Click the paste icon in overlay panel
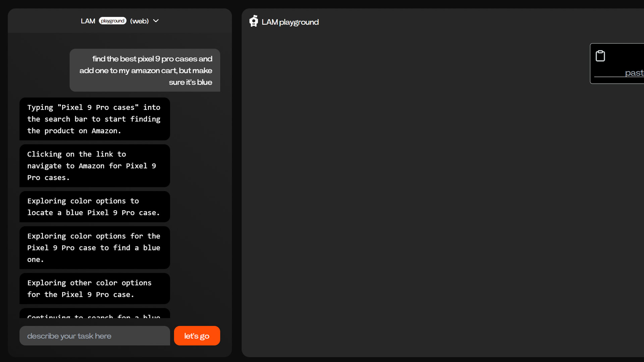 coord(601,55)
